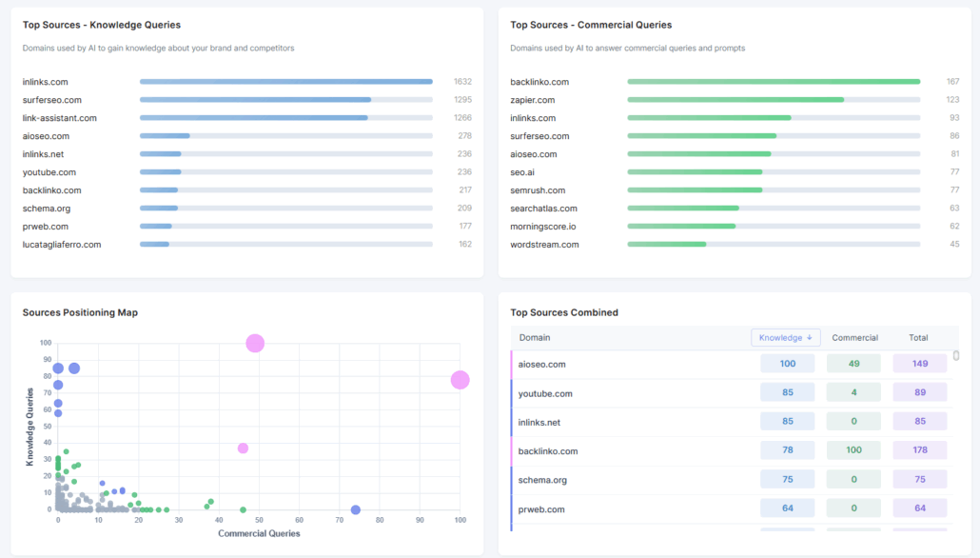Click the Top Sources Combined heading
This screenshot has height=558, width=980.
tap(564, 312)
